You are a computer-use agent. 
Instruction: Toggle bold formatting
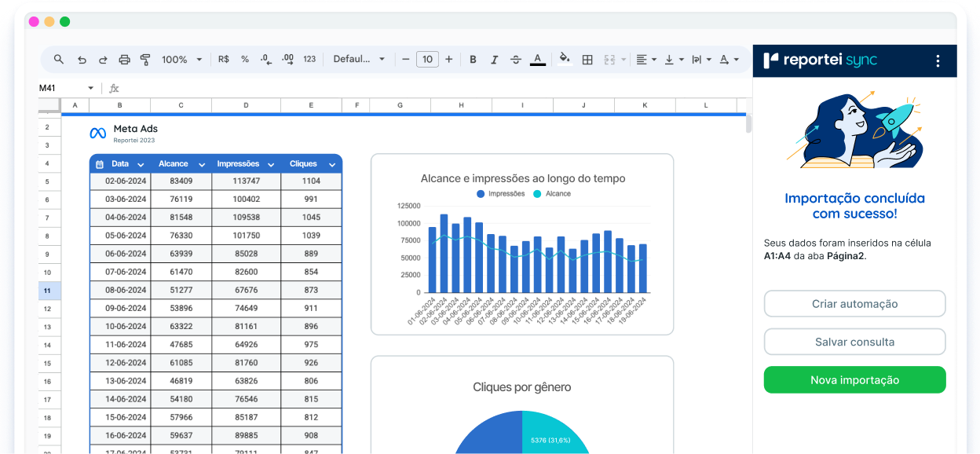coord(473,60)
